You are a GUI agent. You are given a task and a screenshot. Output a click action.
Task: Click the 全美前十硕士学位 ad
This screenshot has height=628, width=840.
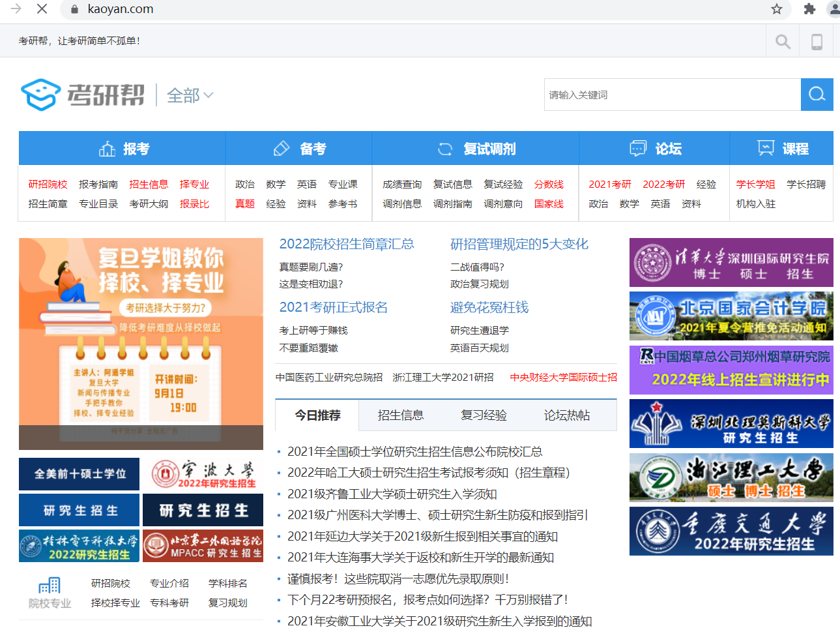[x=79, y=474]
